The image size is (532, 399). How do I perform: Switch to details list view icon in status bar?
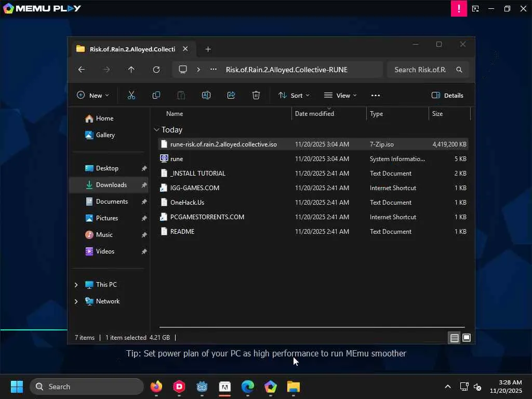click(x=454, y=338)
